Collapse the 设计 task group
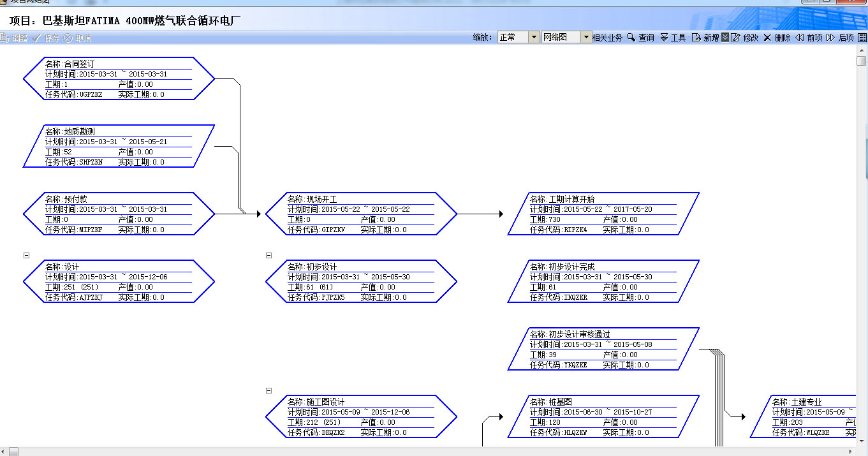868x456 pixels. [27, 255]
